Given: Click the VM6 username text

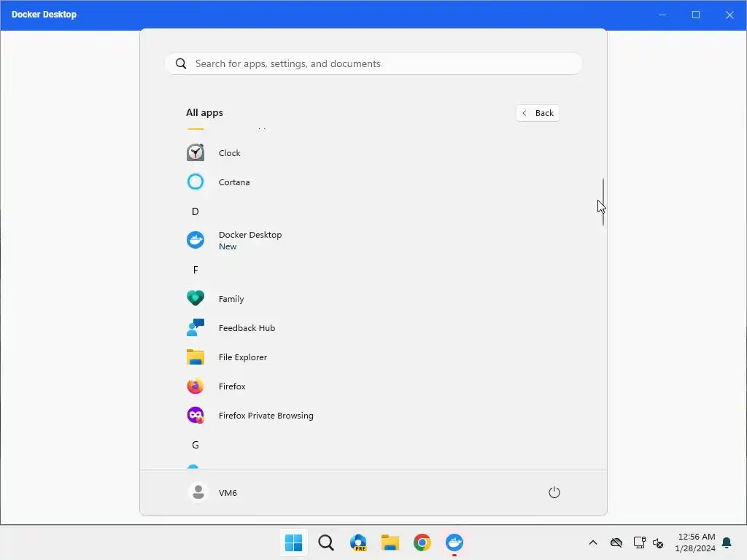Looking at the screenshot, I should [228, 493].
